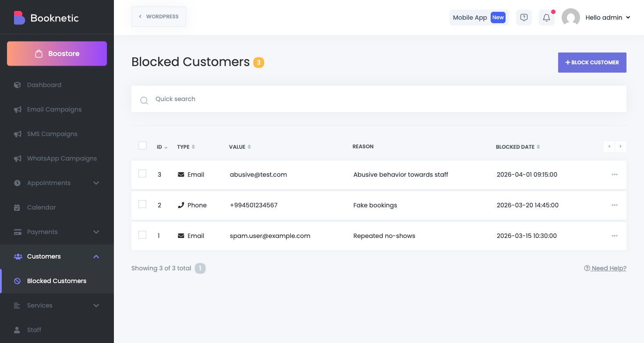
Task: Open the Need Help? link
Action: click(x=605, y=268)
